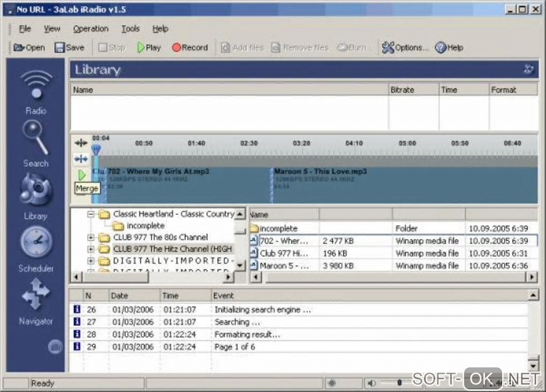Open the Help menu
The image size is (546, 392).
click(160, 29)
